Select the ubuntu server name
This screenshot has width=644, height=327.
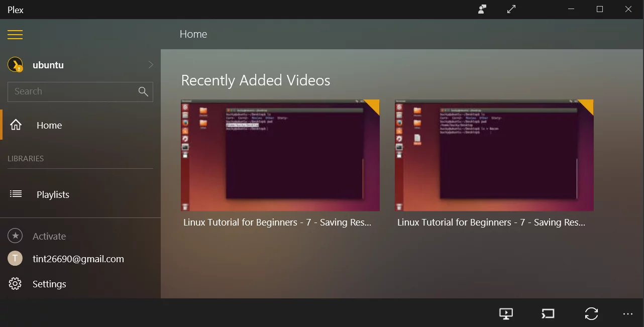(x=48, y=65)
